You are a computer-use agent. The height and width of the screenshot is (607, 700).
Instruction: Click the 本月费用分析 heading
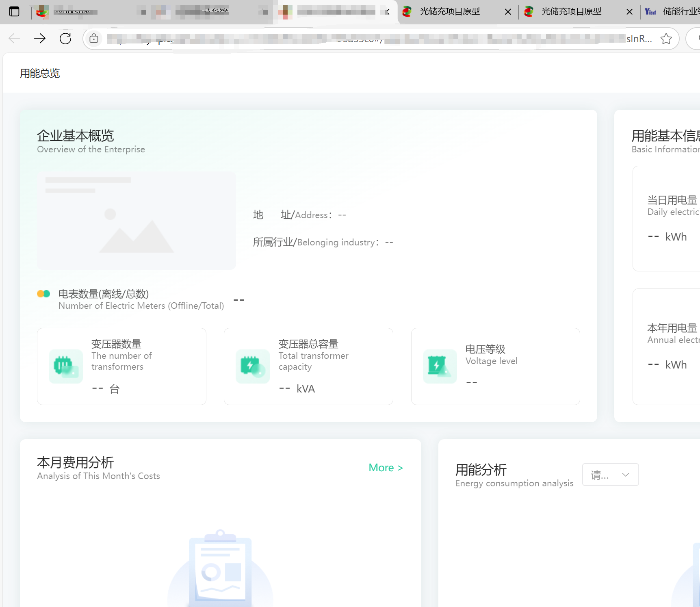click(x=75, y=462)
